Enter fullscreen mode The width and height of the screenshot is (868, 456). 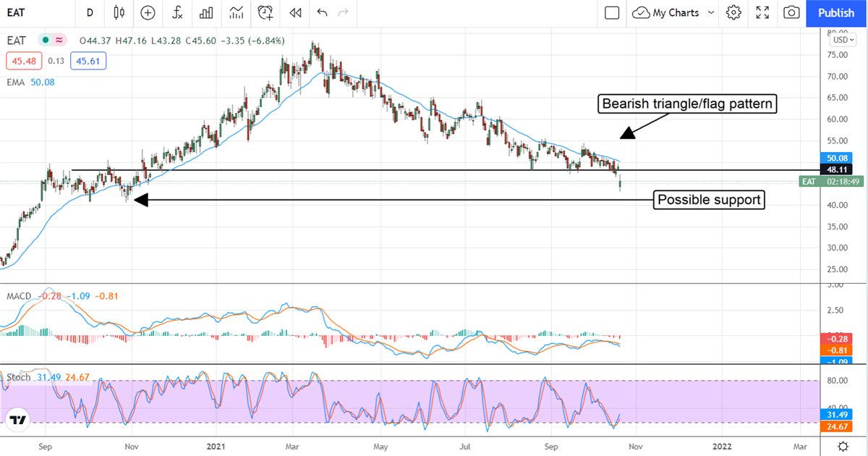point(762,12)
